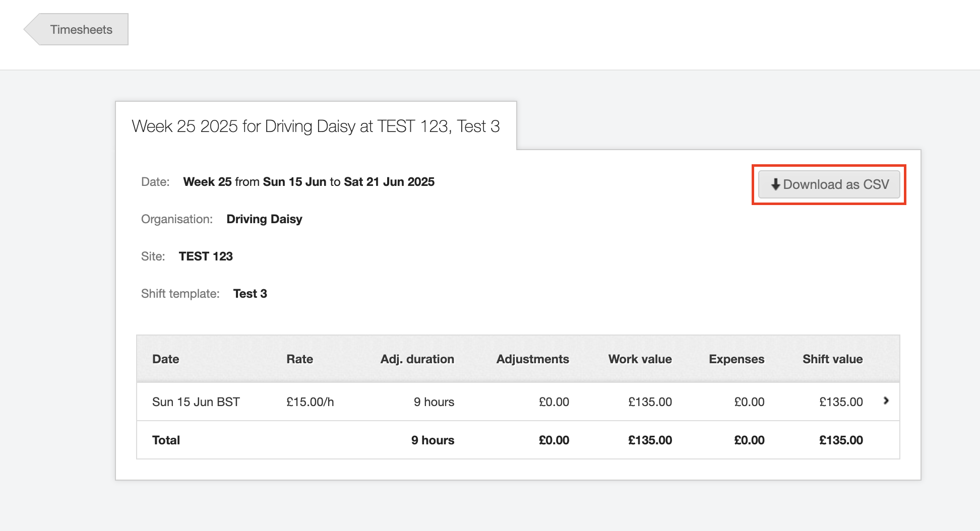Click the download arrow icon
Image resolution: width=980 pixels, height=531 pixels.
775,184
